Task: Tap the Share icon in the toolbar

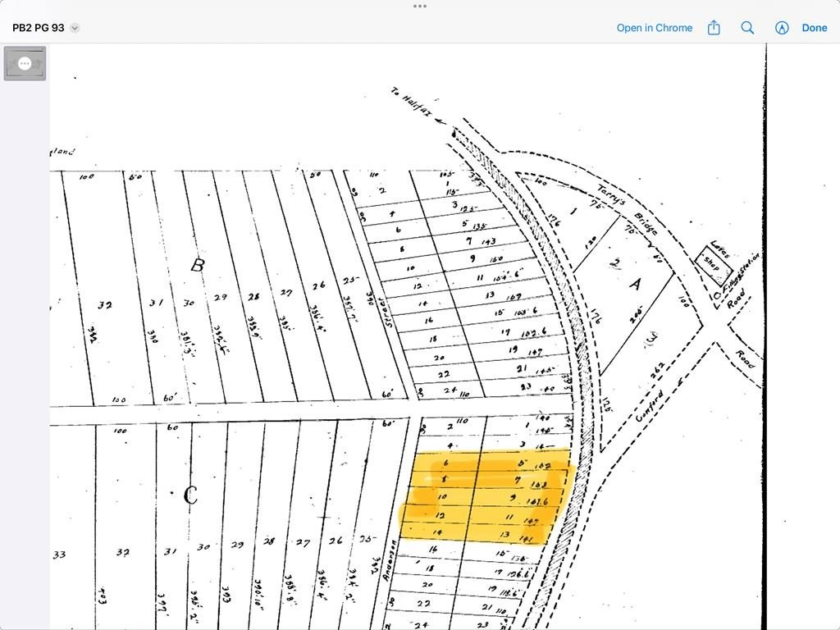Action: pyautogui.click(x=714, y=28)
